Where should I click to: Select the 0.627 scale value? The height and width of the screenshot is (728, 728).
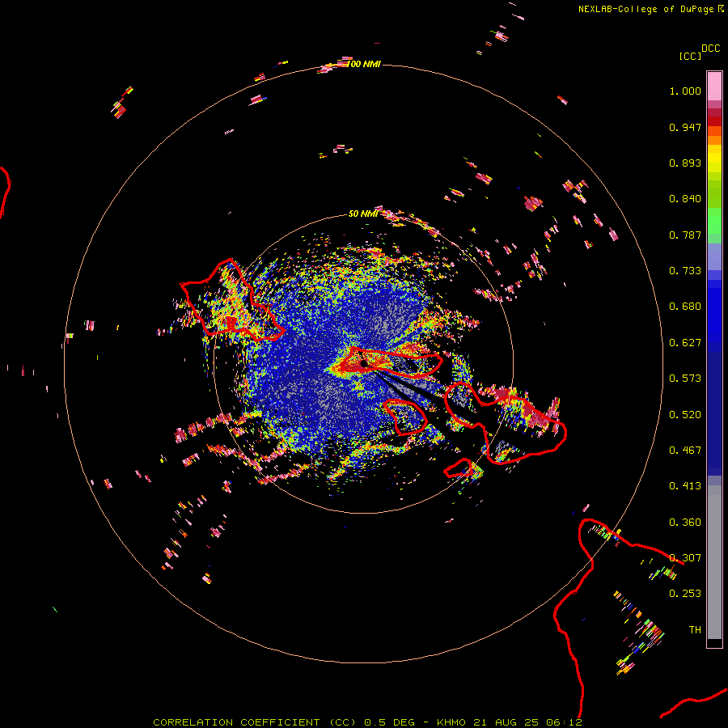pyautogui.click(x=685, y=343)
